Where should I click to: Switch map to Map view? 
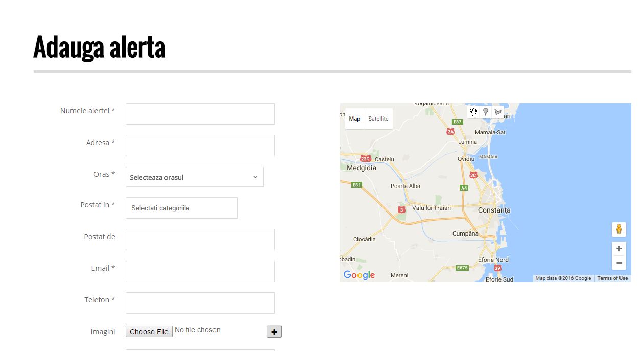tap(354, 119)
